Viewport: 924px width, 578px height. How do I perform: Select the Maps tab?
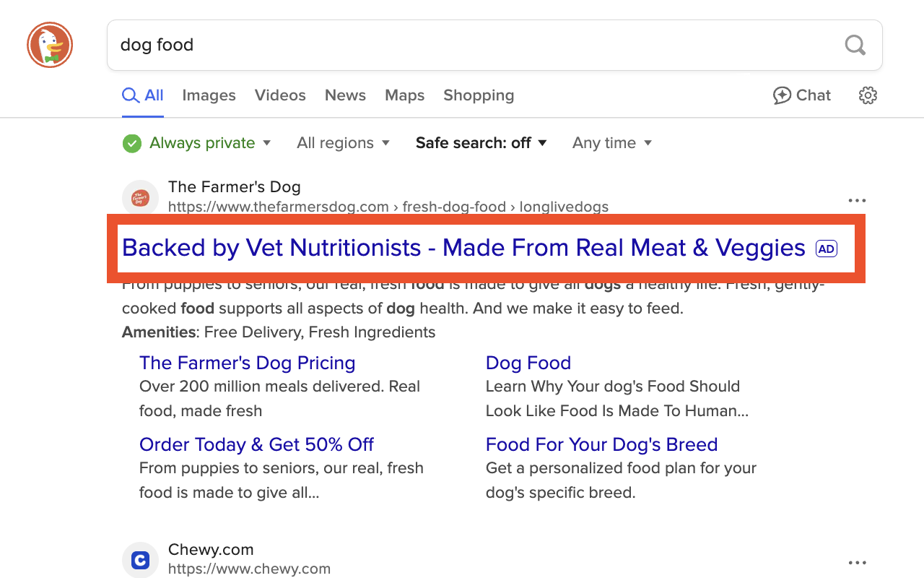tap(404, 95)
